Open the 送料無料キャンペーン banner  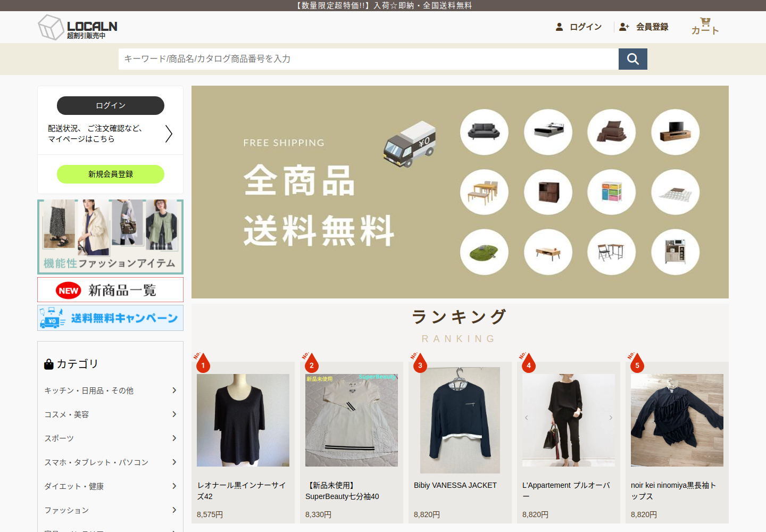pos(110,318)
